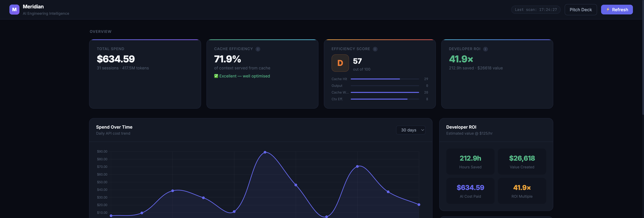
Task: Click the '212.9h saved · $26618 value' text
Action: [476, 68]
